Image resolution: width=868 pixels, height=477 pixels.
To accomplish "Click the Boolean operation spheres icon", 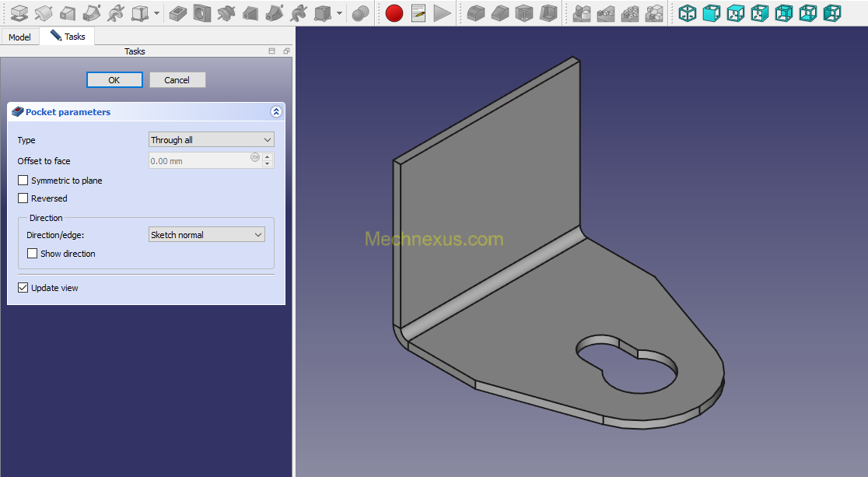I will pos(360,13).
